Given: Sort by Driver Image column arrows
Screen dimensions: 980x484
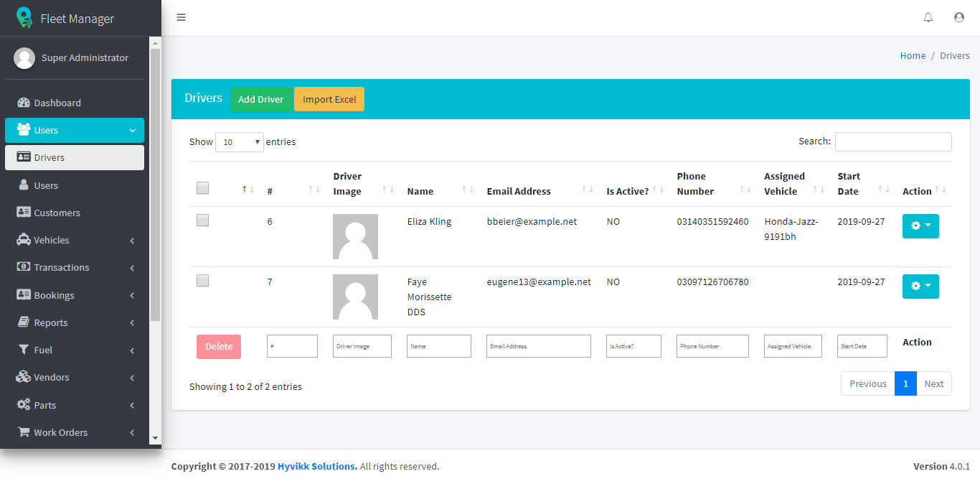Looking at the screenshot, I should [388, 189].
